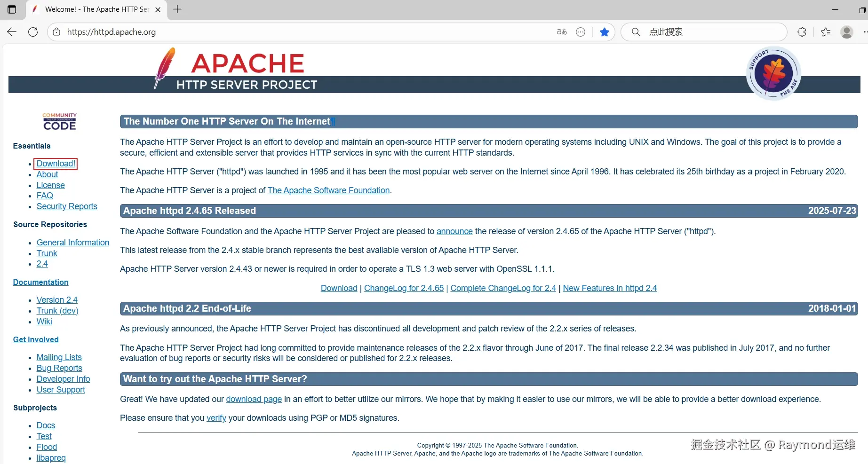
Task: Open the Developer Info link
Action: click(63, 379)
